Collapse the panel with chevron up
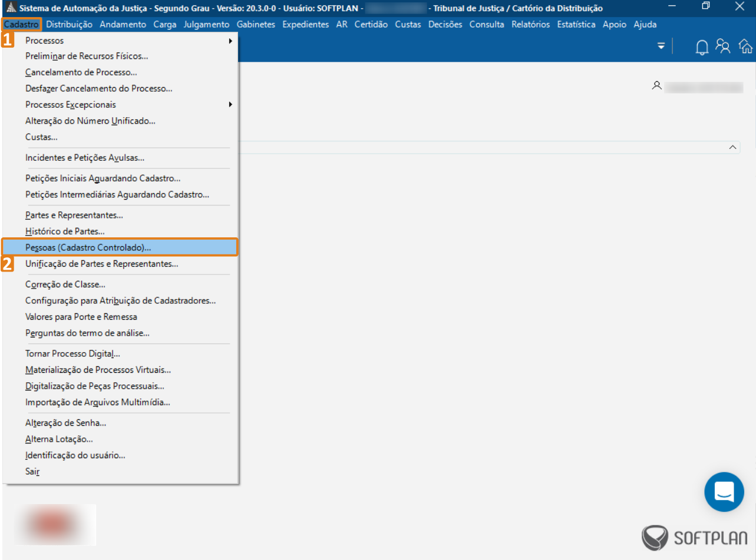This screenshot has height=560, width=756. [733, 147]
